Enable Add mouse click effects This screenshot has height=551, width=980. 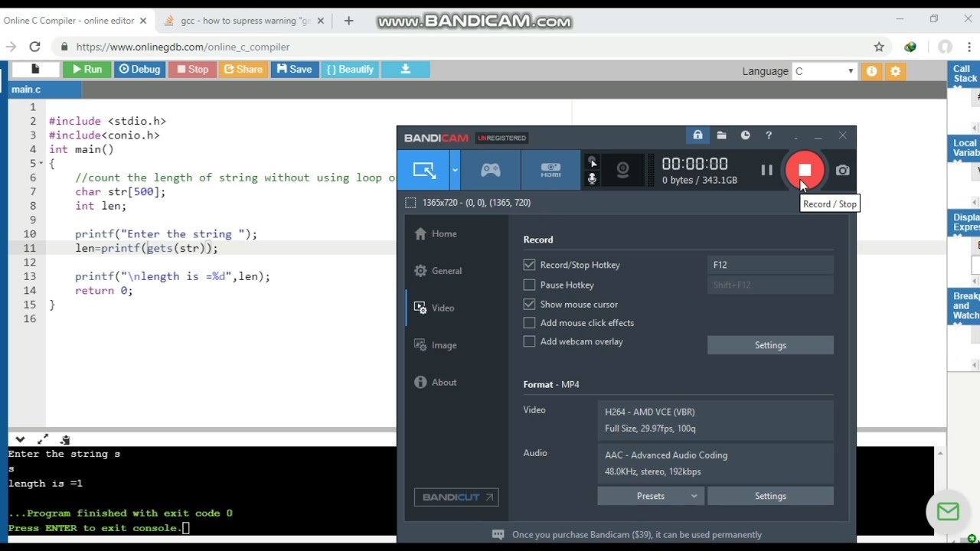[x=529, y=323]
